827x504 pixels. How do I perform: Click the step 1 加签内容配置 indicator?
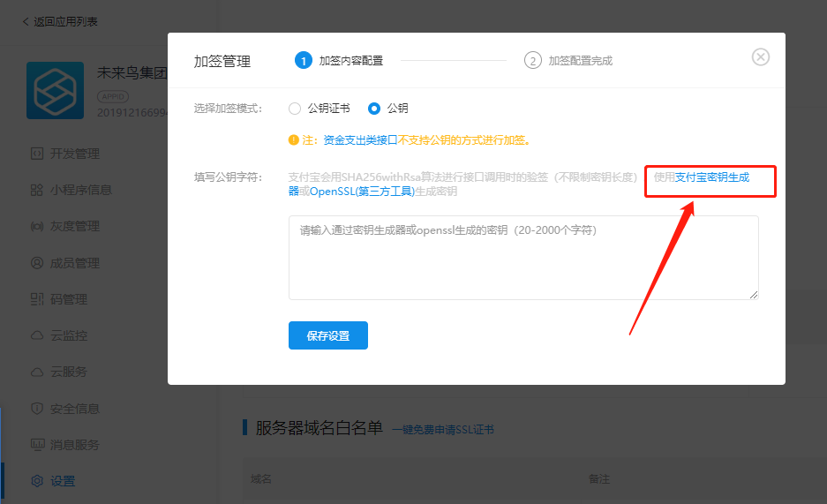[339, 61]
